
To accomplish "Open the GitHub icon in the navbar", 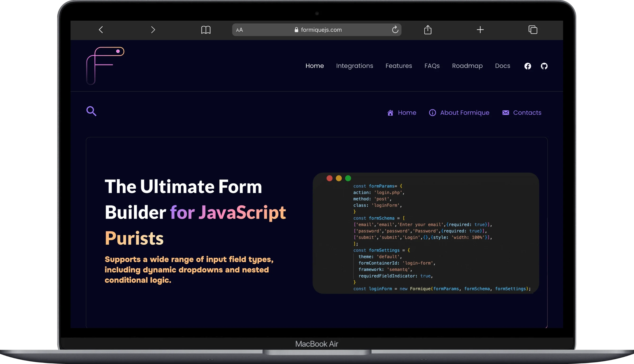I will click(544, 66).
